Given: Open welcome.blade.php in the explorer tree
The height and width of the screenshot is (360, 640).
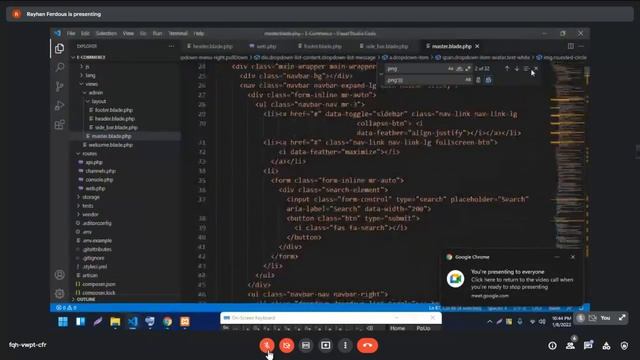Looking at the screenshot, I should (110, 145).
